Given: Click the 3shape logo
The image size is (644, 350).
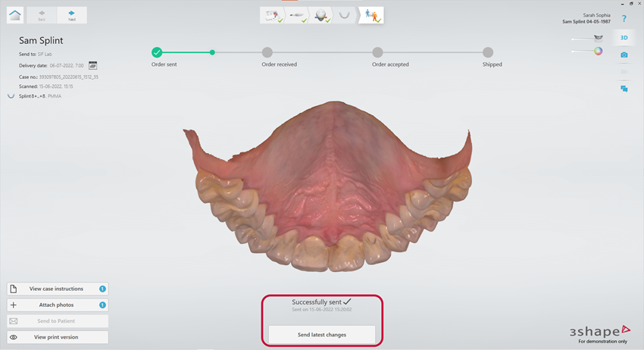Looking at the screenshot, I should pos(600,331).
